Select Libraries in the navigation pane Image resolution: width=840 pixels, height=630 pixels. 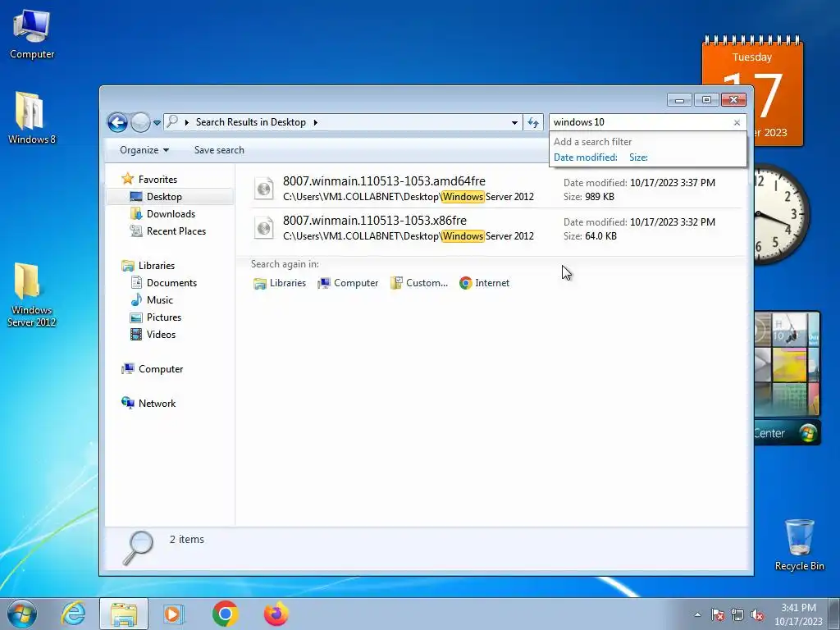[x=157, y=266]
